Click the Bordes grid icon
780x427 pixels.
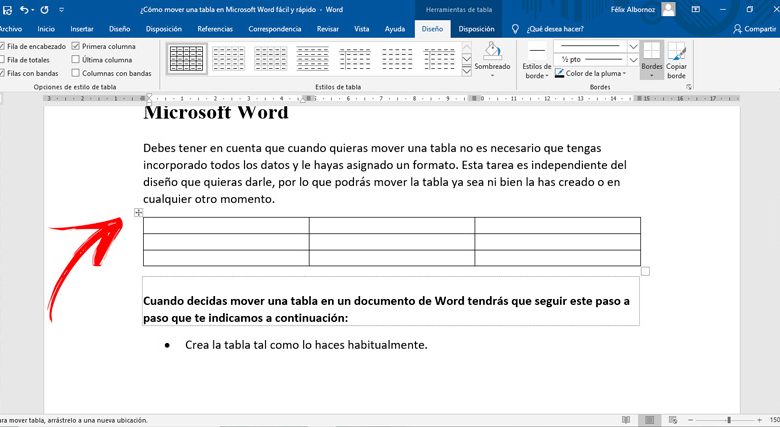[651, 51]
